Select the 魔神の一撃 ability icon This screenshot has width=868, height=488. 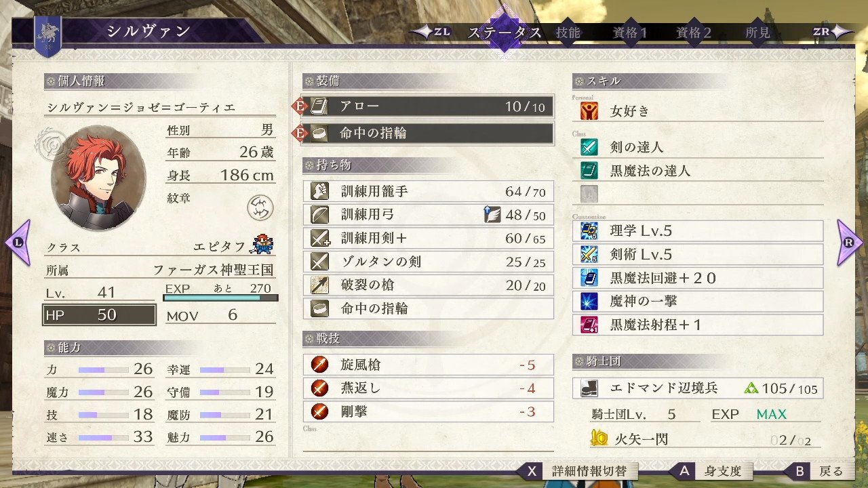tap(589, 301)
